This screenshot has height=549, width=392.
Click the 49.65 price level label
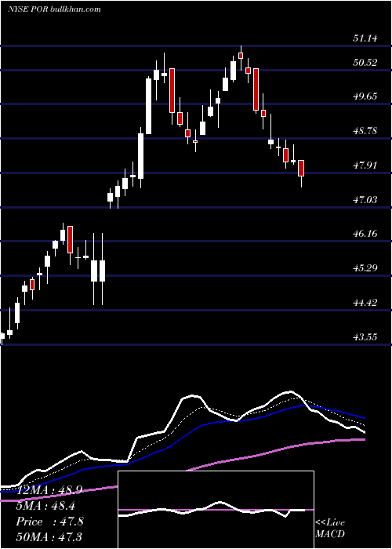(365, 96)
